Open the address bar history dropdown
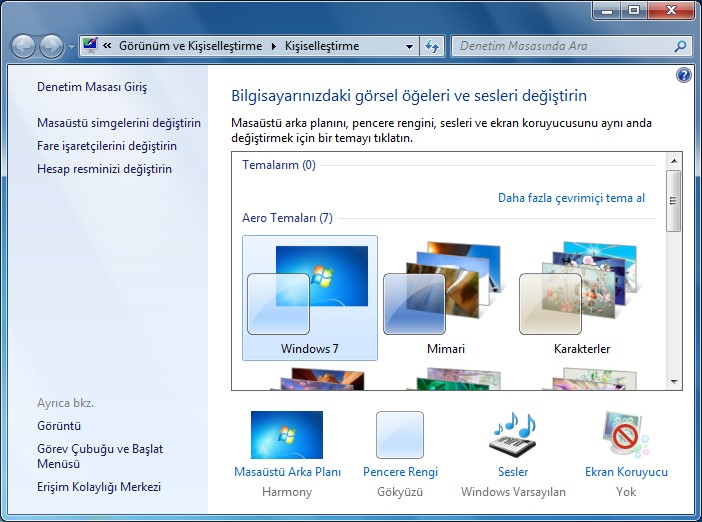 tap(409, 46)
